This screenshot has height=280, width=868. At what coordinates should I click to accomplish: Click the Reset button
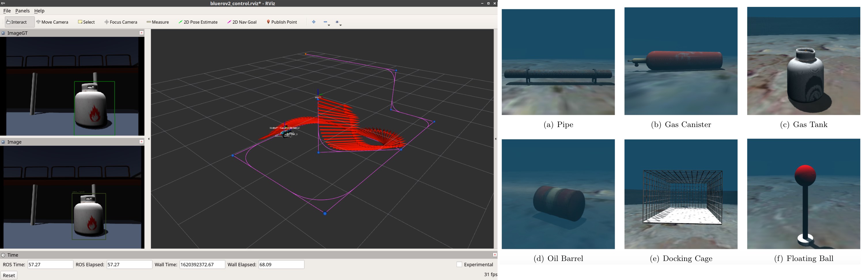[9, 275]
